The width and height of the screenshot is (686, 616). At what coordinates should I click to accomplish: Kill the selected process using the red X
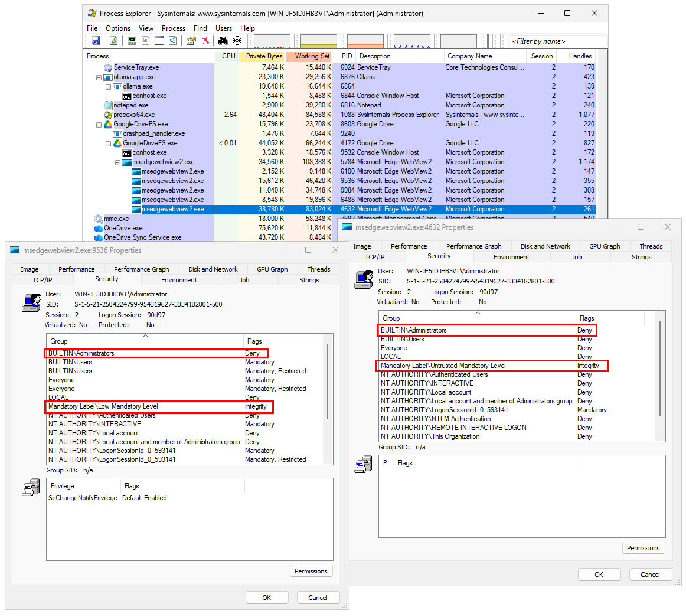pyautogui.click(x=206, y=41)
